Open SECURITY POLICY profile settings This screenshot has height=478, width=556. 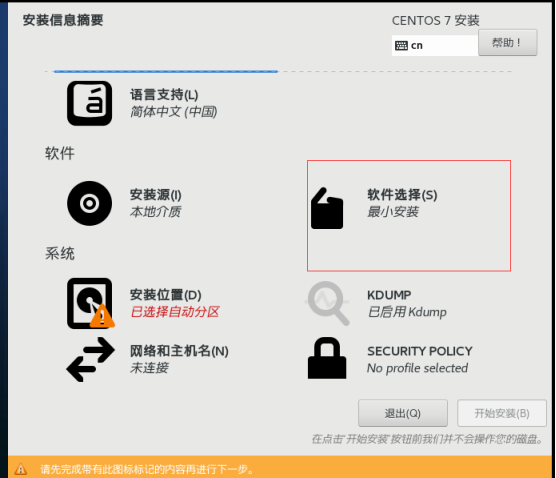[419, 351]
